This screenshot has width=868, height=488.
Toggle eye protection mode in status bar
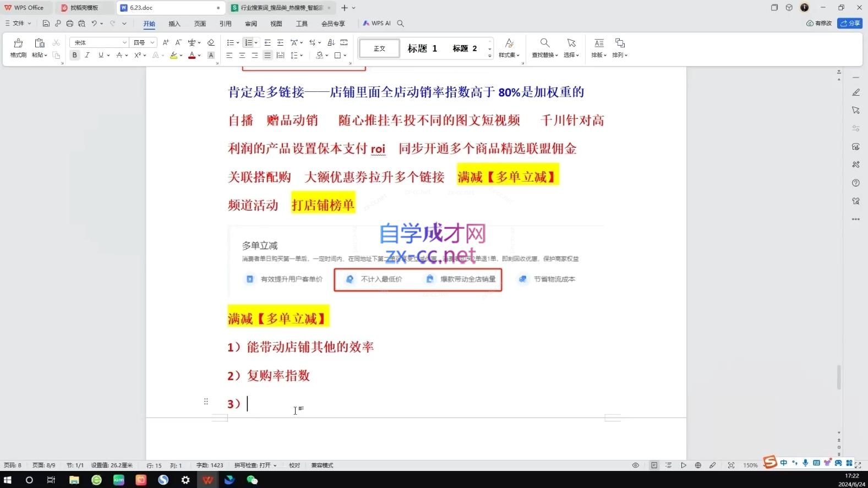pos(635,465)
